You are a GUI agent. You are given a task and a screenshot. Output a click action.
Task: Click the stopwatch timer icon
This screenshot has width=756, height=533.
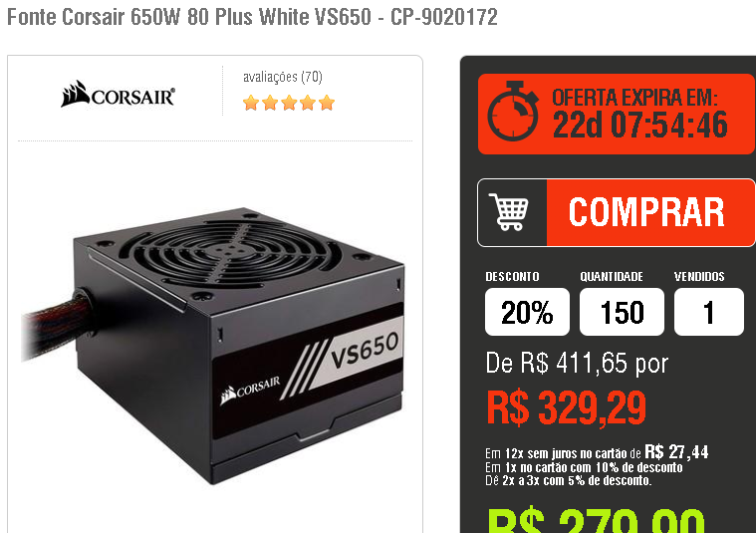point(513,112)
